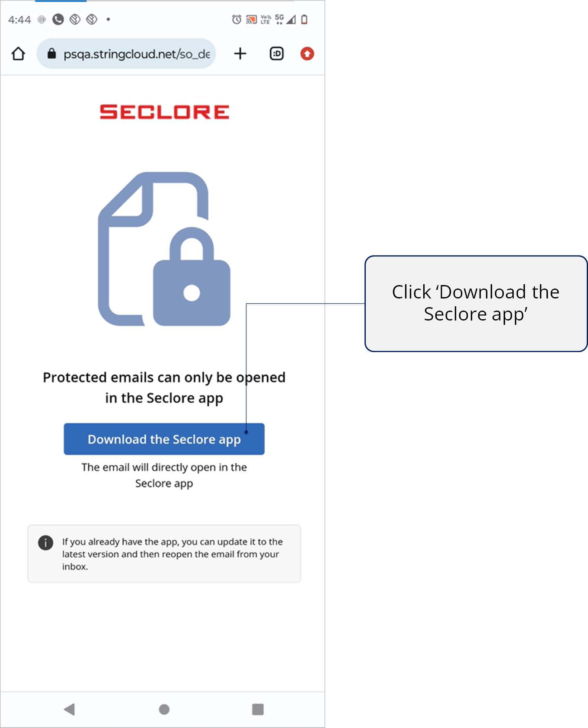
Task: Tap the battery status icon
Action: 304,19
